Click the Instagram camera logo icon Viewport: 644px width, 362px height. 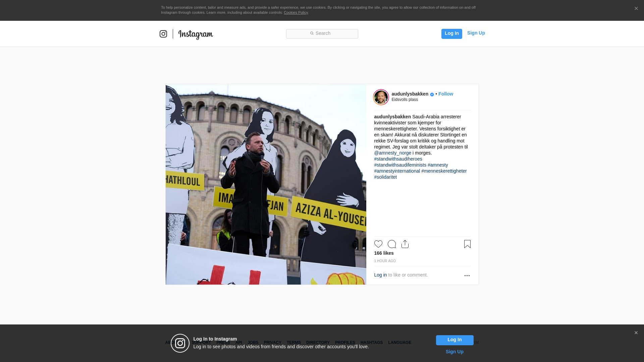click(163, 34)
